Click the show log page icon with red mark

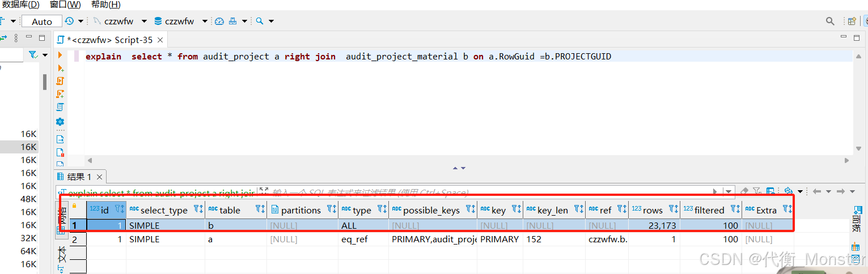click(60, 152)
